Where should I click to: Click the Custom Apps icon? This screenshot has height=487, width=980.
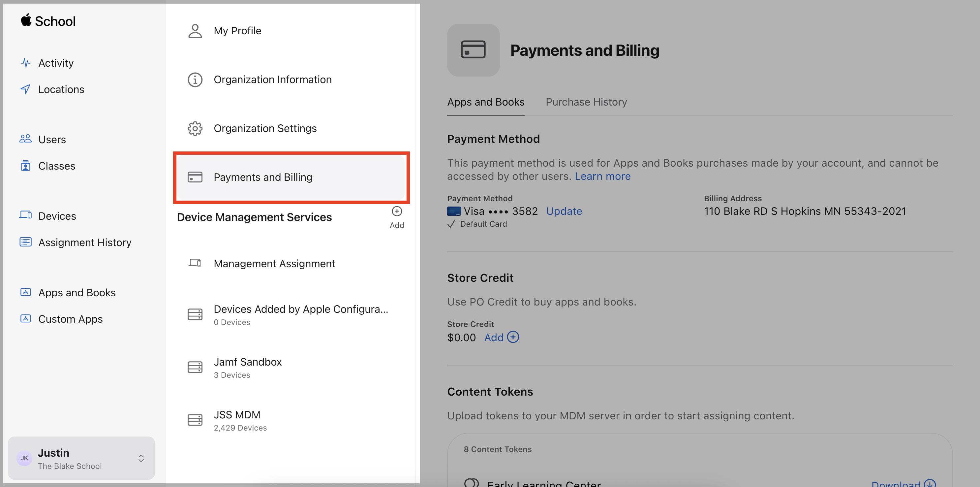point(25,318)
